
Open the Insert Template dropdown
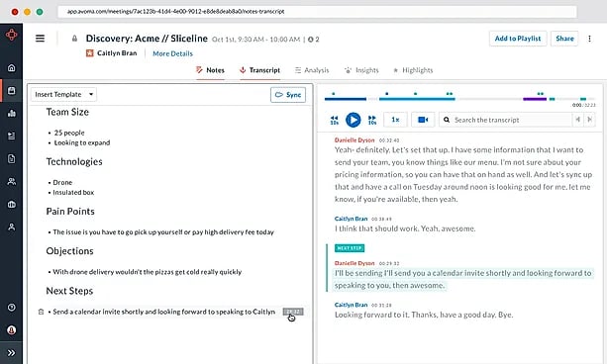click(x=64, y=94)
